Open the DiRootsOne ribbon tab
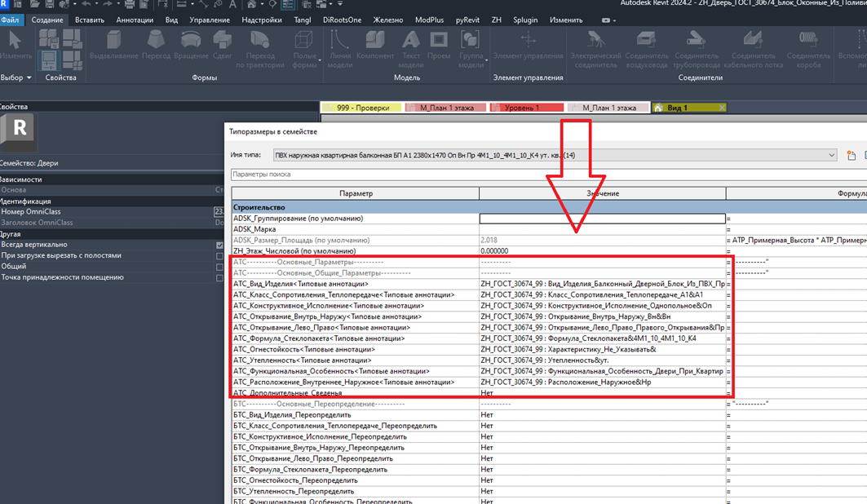Screen dimensions: 867x504 click(343, 20)
